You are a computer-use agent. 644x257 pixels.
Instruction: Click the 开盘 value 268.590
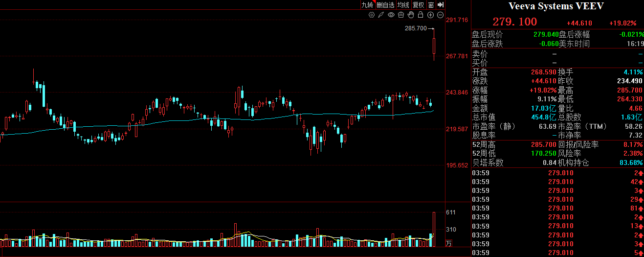[x=544, y=72]
